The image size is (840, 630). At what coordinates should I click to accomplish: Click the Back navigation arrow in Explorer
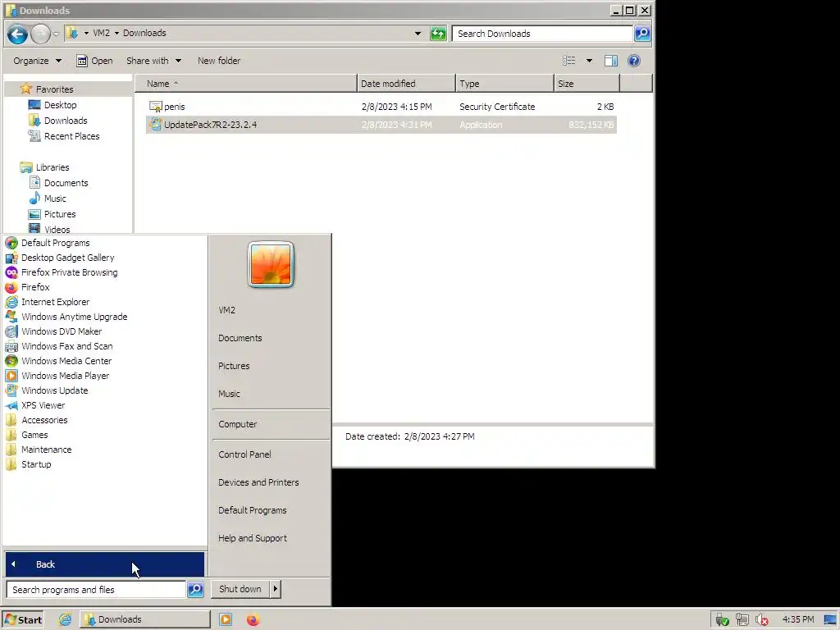pos(17,34)
